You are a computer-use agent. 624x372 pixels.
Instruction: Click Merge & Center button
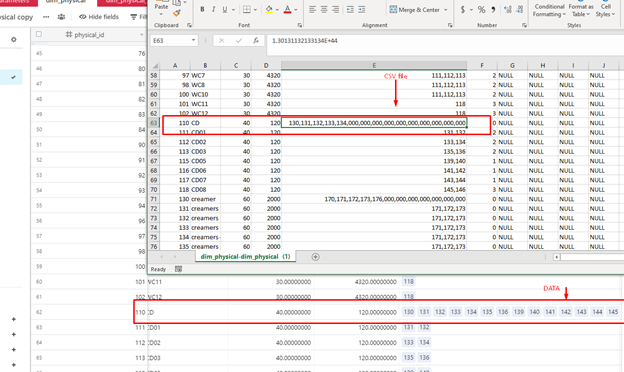[x=414, y=10]
